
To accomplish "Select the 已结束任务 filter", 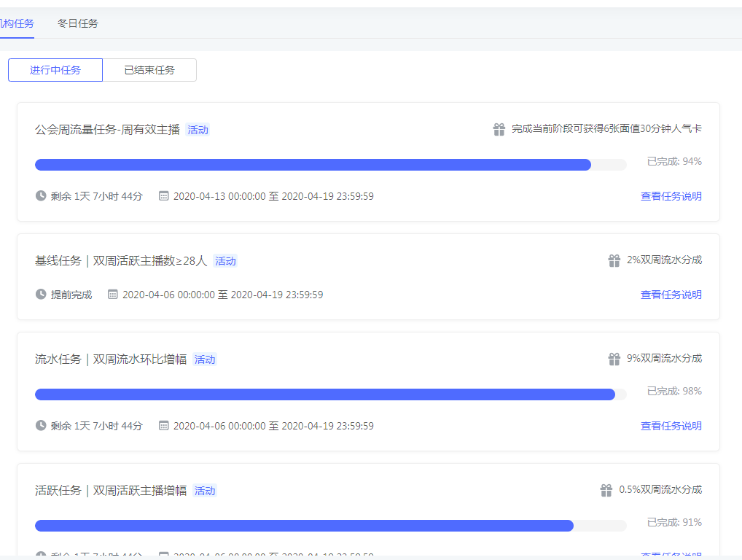I will [x=149, y=69].
